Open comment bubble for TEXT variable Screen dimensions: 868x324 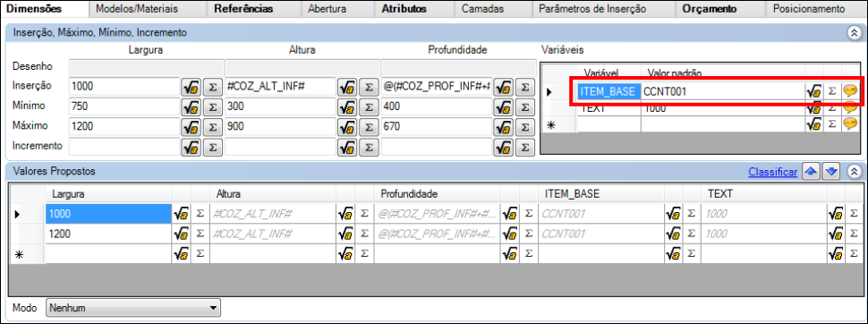(x=850, y=108)
